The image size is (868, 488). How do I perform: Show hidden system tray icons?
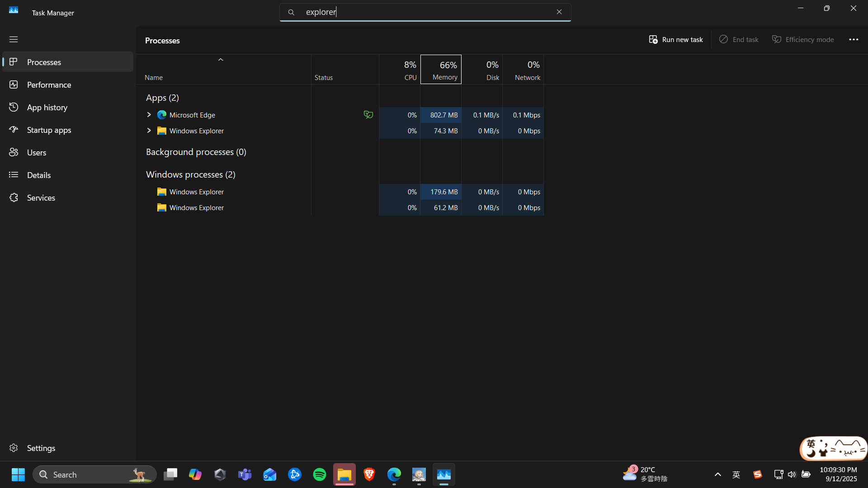pyautogui.click(x=717, y=474)
